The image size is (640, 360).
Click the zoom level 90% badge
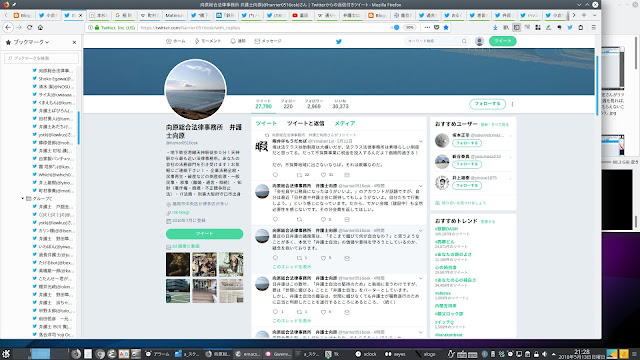coord(409,27)
